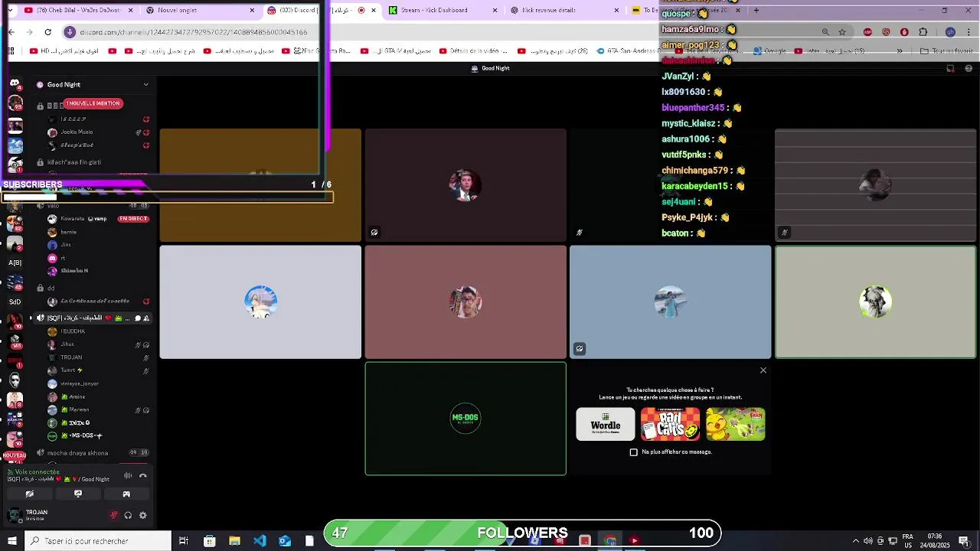This screenshot has height=551, width=980.
Task: Open the locked dd voice channel
Action: click(51, 289)
